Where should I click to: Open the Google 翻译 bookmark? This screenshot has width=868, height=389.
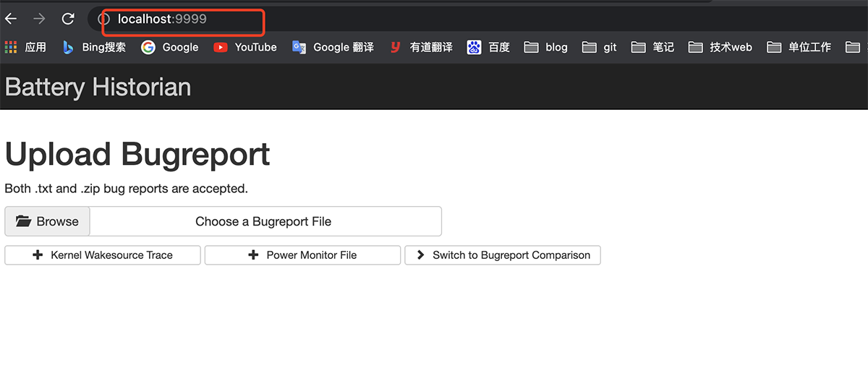(x=333, y=47)
